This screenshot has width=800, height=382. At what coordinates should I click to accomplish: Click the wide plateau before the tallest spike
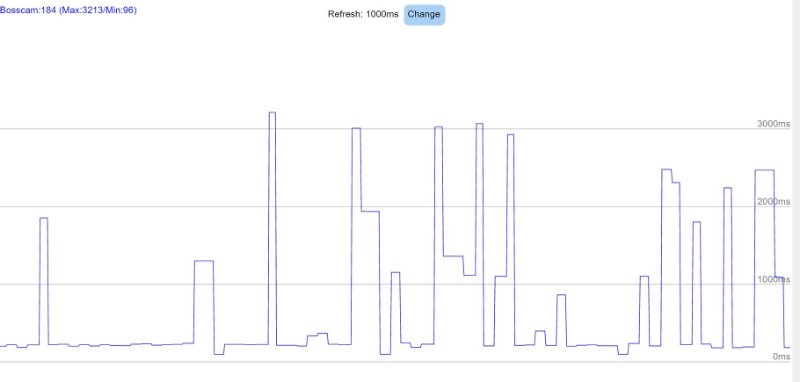pos(204,303)
